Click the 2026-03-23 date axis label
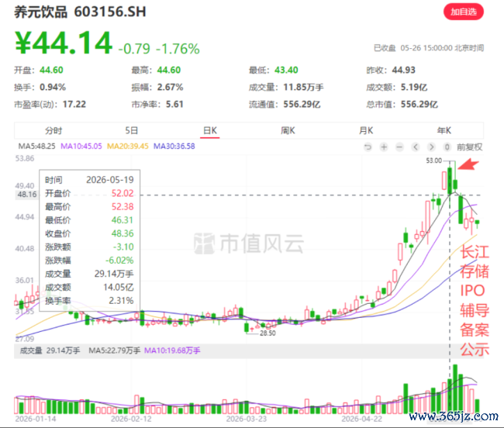Screen dimensions: 504x428 click(x=247, y=419)
